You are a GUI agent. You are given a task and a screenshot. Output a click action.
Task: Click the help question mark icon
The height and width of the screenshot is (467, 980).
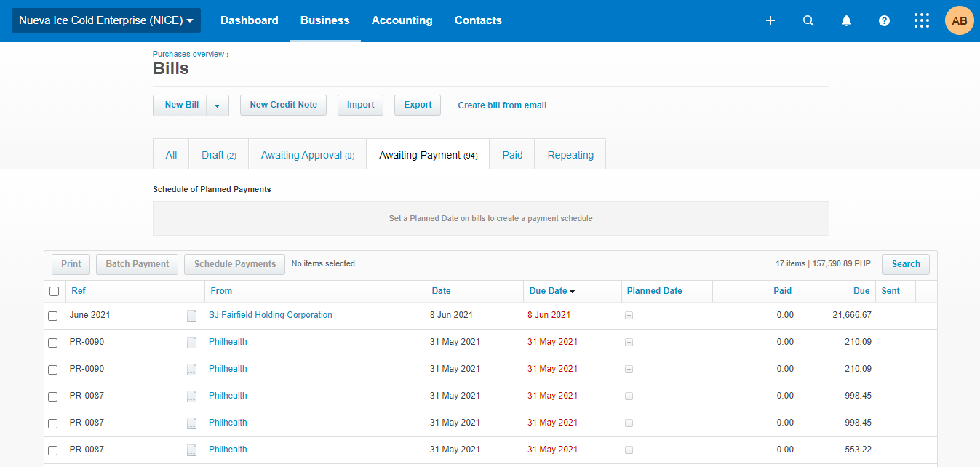884,20
